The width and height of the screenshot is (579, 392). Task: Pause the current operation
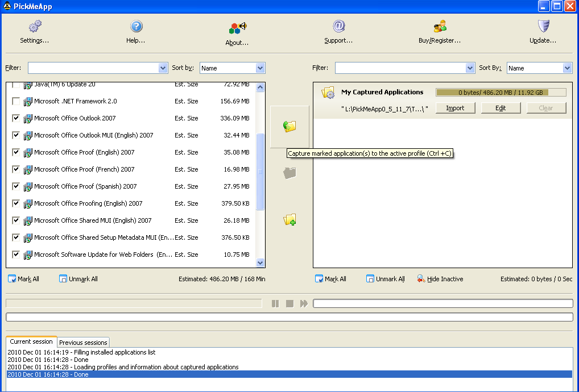tap(275, 303)
